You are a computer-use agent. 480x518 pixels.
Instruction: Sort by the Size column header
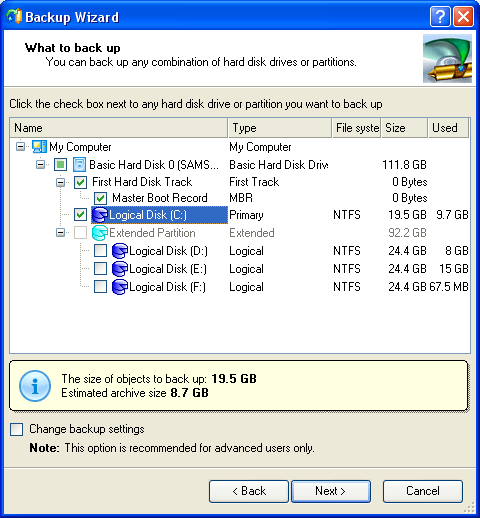404,128
